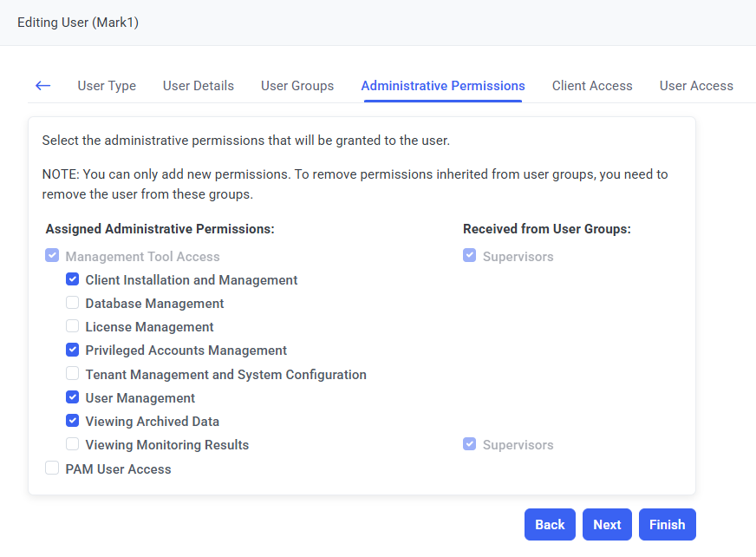Click the left arrow tab scroll icon
756x557 pixels.
click(42, 86)
